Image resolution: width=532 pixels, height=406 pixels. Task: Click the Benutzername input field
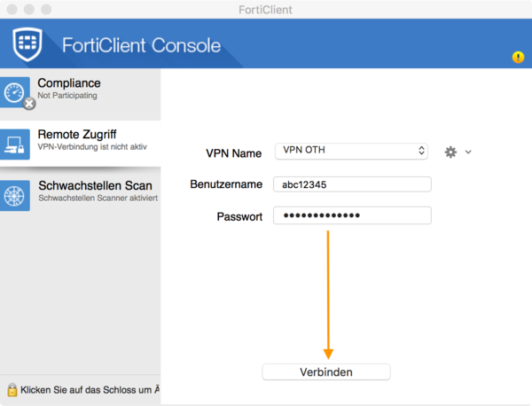(351, 184)
